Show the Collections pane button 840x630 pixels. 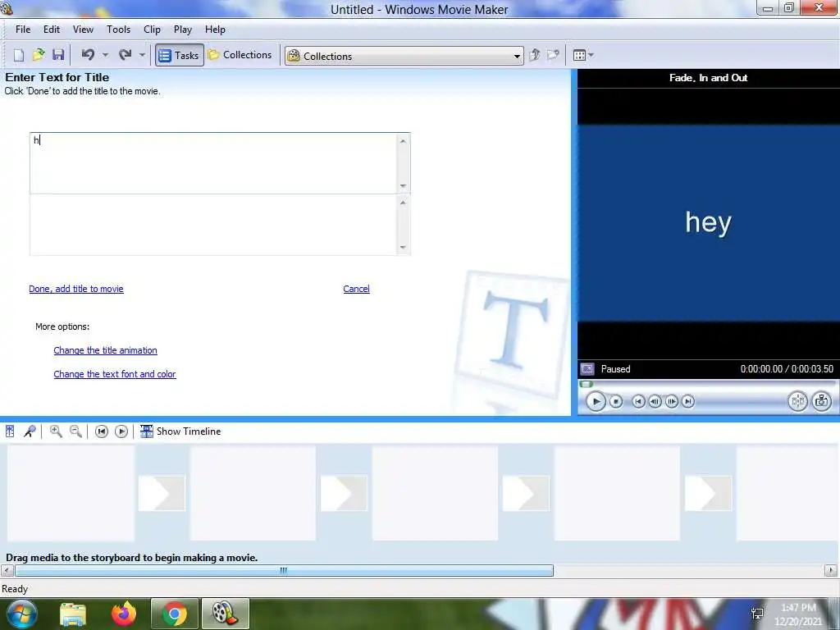click(x=240, y=55)
